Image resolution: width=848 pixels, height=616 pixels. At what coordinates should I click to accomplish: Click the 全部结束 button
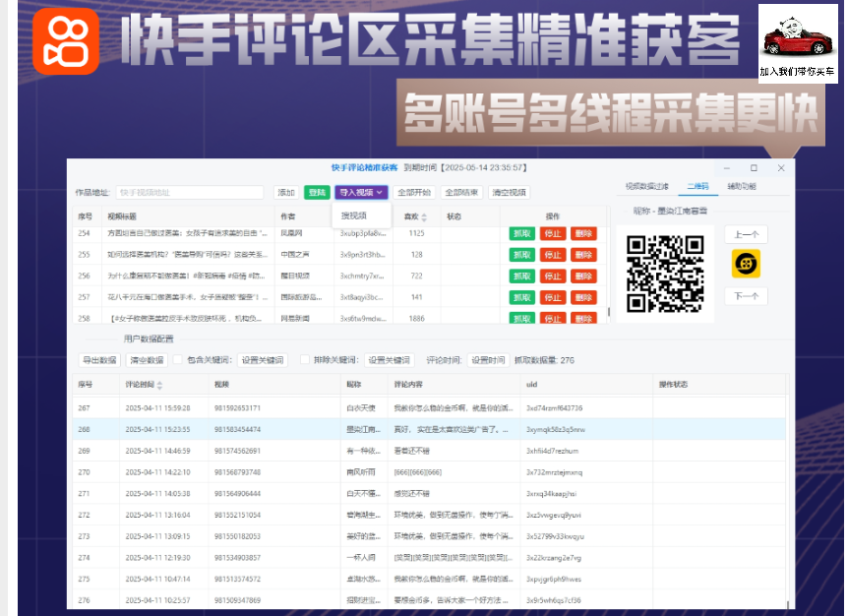461,193
